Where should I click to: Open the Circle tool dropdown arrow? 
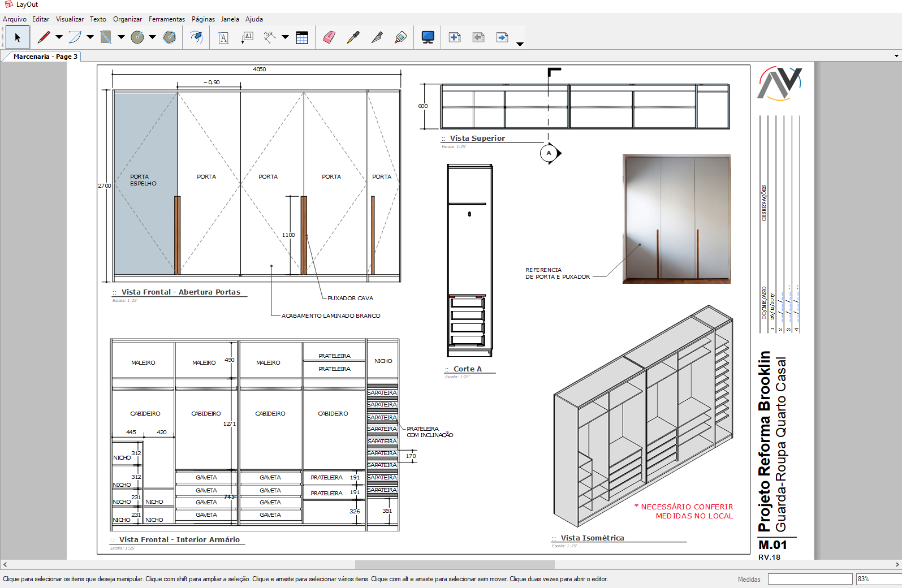[x=152, y=37]
